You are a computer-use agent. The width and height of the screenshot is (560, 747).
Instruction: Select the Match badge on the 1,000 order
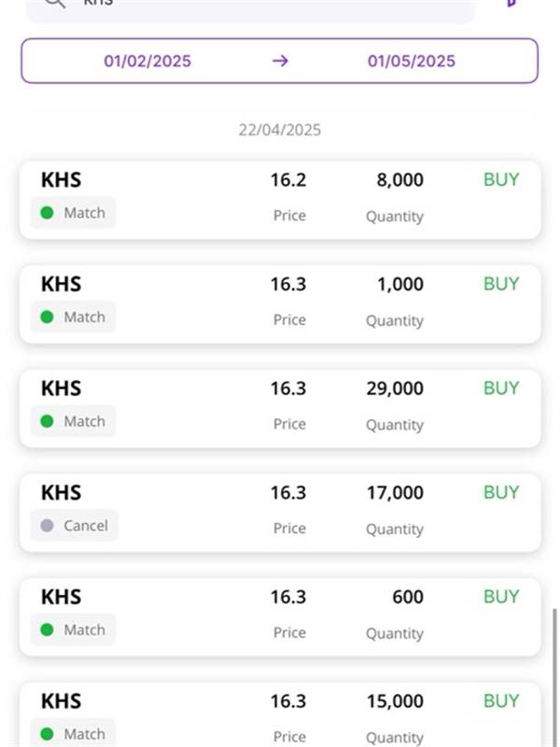(73, 317)
